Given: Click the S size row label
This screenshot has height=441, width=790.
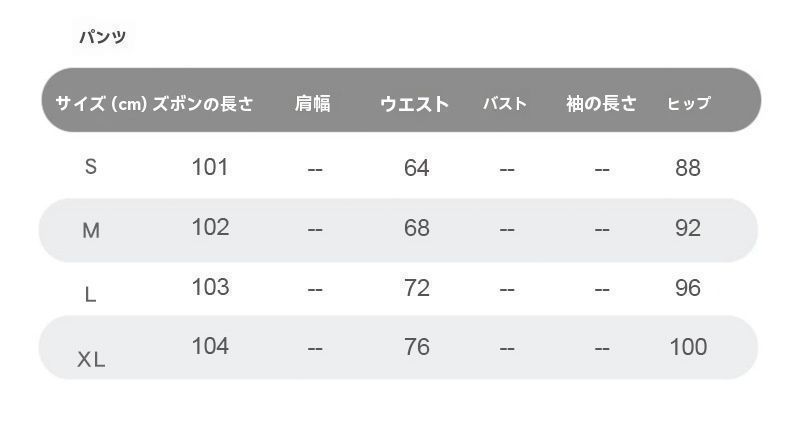Looking at the screenshot, I should 91,167.
